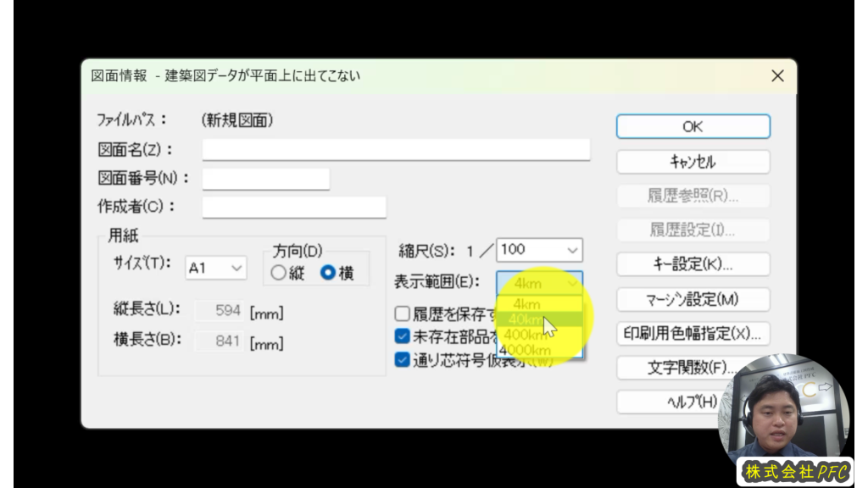Expand the paper size A1 dropdown

tap(216, 269)
